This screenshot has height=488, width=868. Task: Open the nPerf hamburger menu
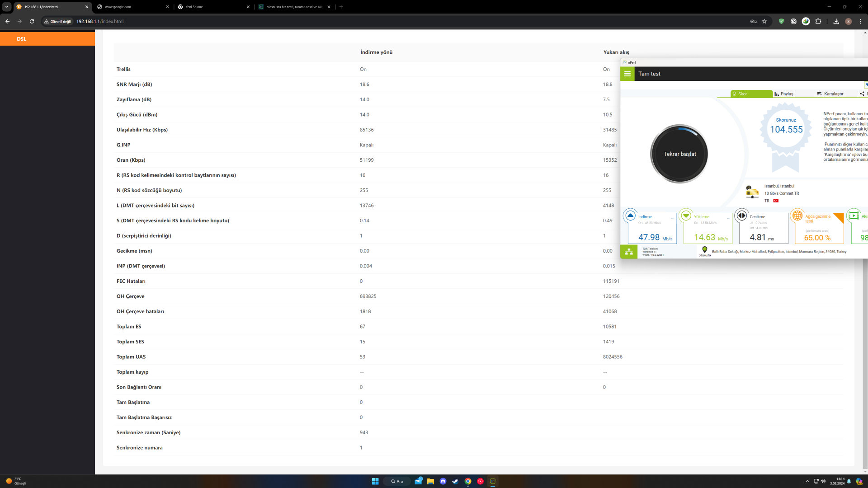[x=627, y=74]
